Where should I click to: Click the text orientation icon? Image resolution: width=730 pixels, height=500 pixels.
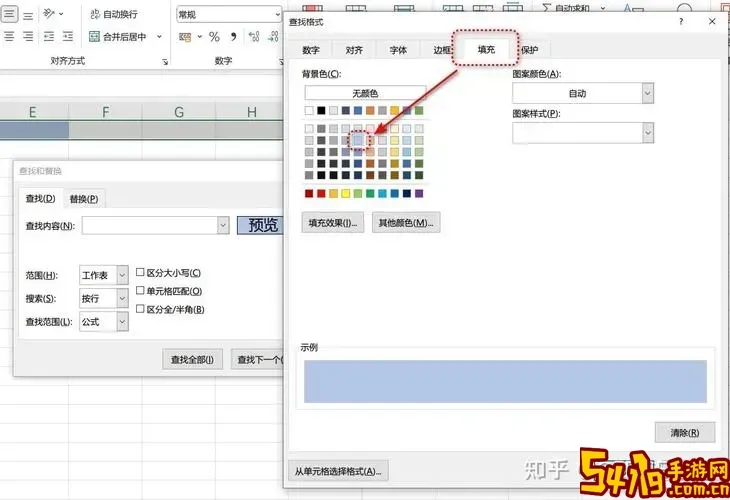click(49, 14)
